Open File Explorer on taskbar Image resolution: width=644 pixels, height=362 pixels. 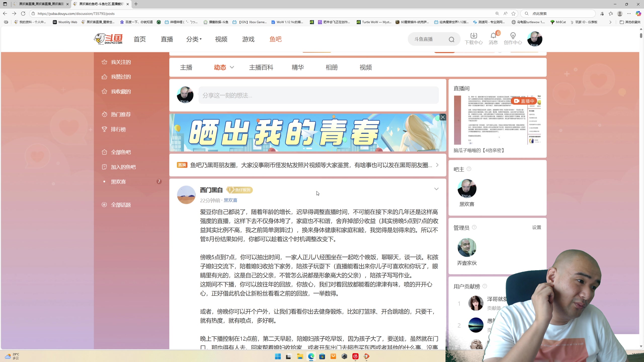click(x=300, y=356)
